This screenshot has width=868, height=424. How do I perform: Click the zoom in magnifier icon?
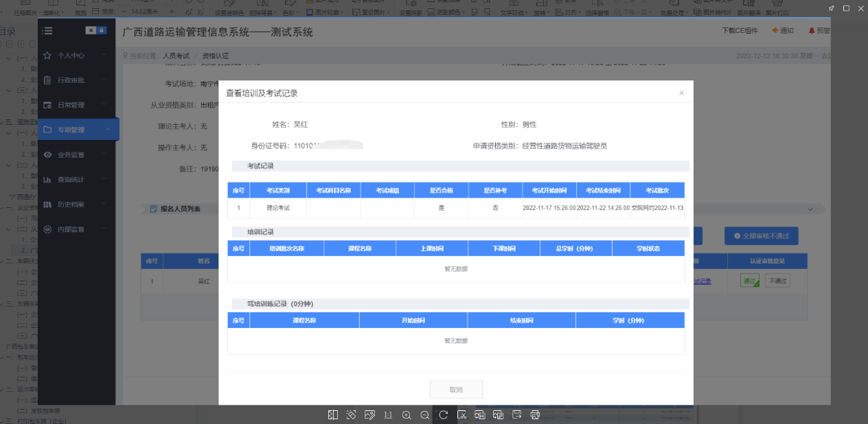point(407,414)
